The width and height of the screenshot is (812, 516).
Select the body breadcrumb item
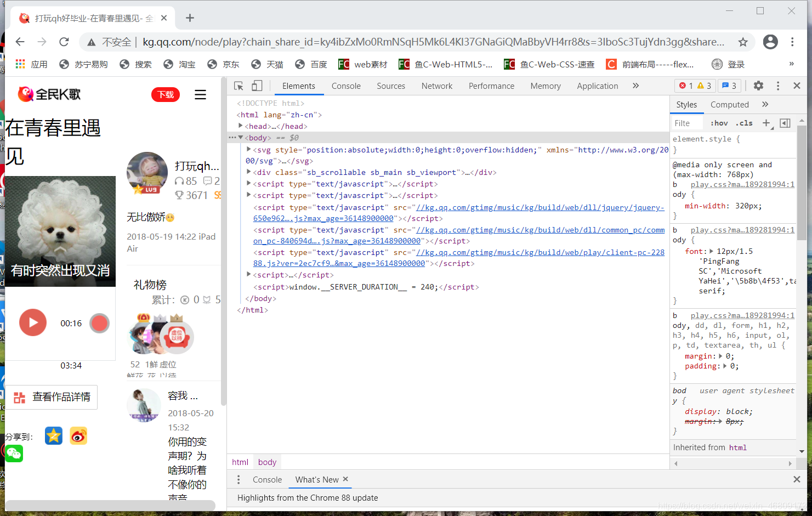tap(267, 462)
